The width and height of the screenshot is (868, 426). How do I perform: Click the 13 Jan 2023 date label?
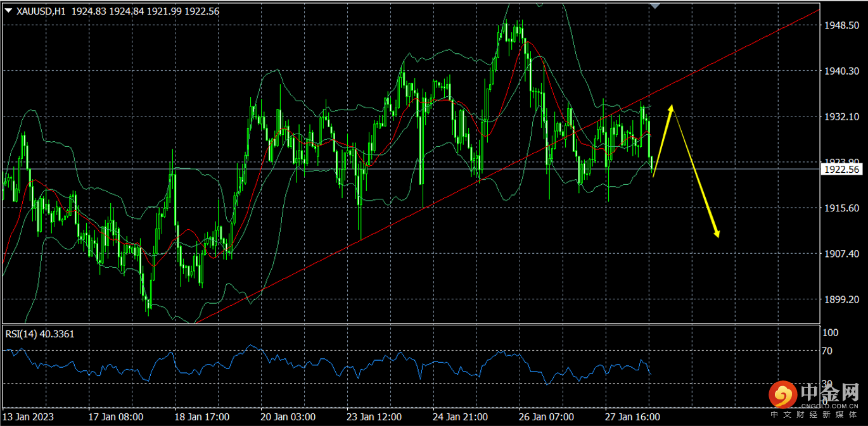click(28, 417)
